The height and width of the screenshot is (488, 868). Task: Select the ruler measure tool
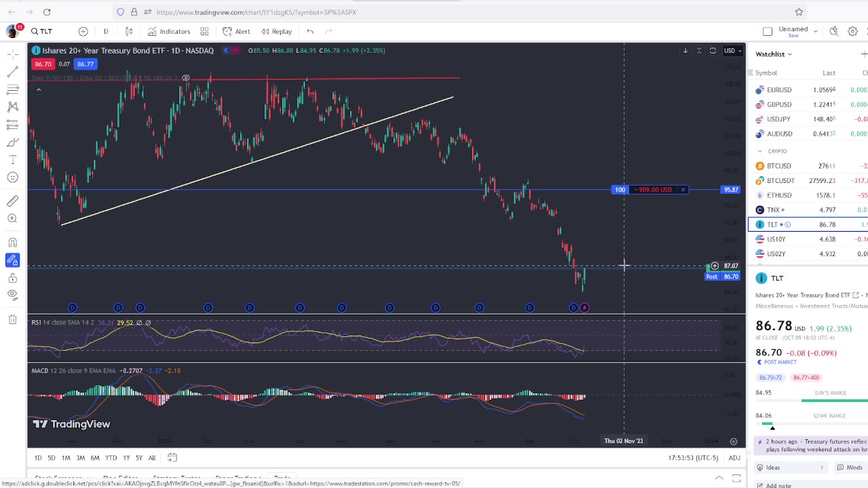[12, 201]
